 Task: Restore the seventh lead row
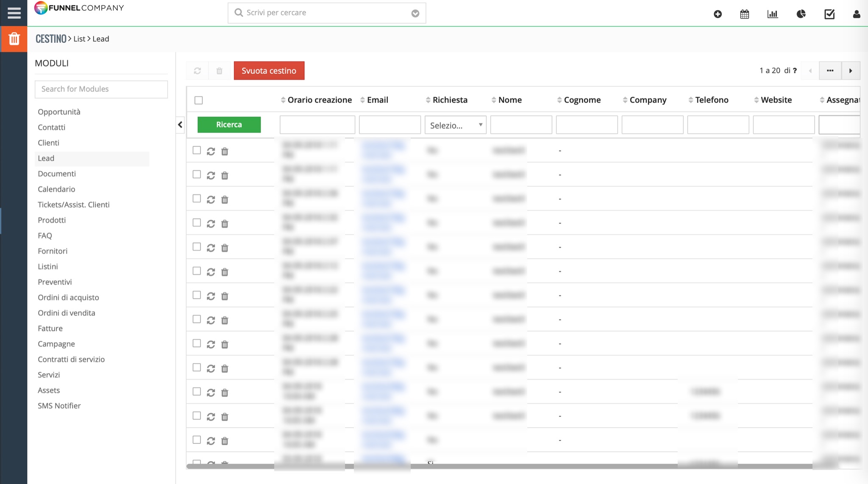[211, 296]
